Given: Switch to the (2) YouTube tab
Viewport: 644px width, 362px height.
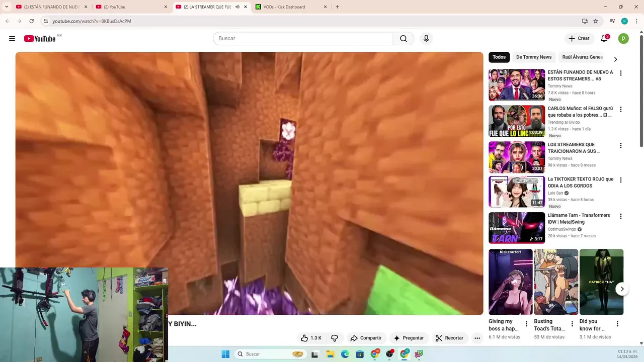Looking at the screenshot, I should pos(131,7).
